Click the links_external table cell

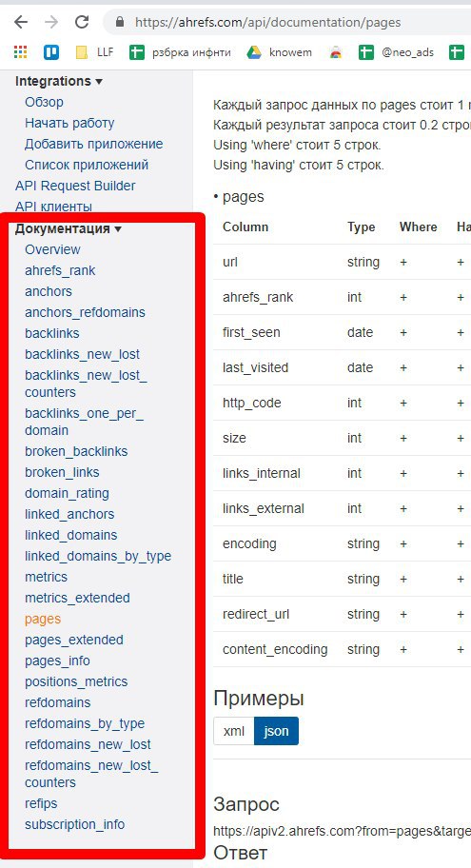[264, 508]
